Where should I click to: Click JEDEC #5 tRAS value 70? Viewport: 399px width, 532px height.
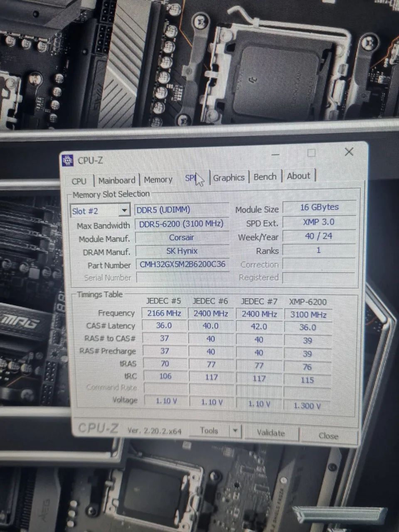165,364
